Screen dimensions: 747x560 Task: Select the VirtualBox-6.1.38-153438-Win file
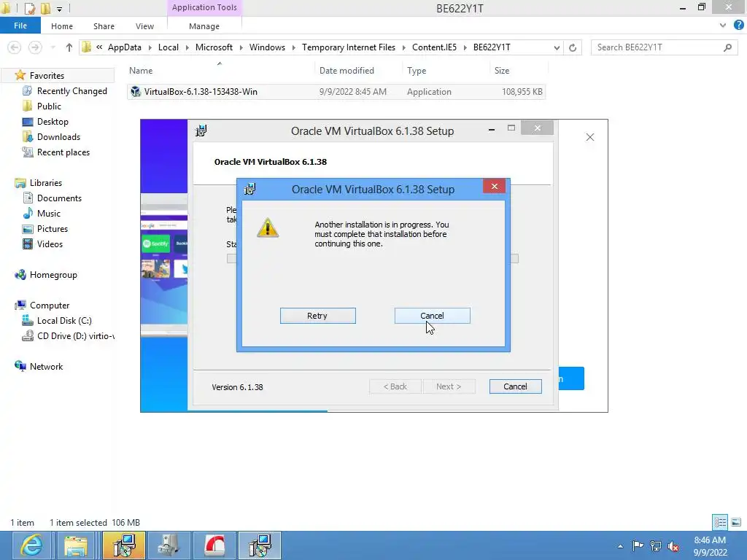(x=336, y=91)
